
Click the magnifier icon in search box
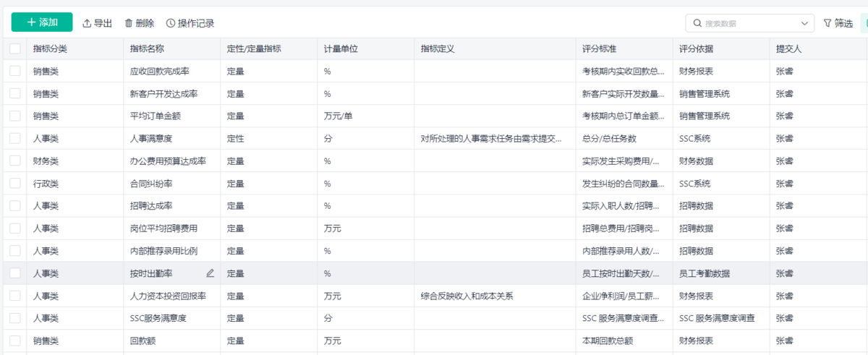click(697, 23)
